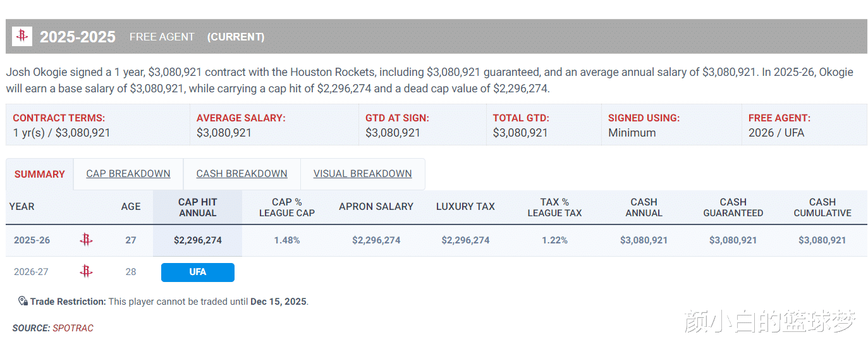Click the 2025-2025 contract header title
868x349 pixels.
tap(78, 37)
